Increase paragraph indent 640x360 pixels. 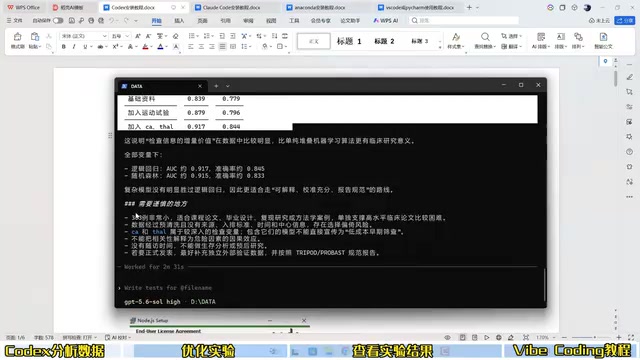pos(233,36)
